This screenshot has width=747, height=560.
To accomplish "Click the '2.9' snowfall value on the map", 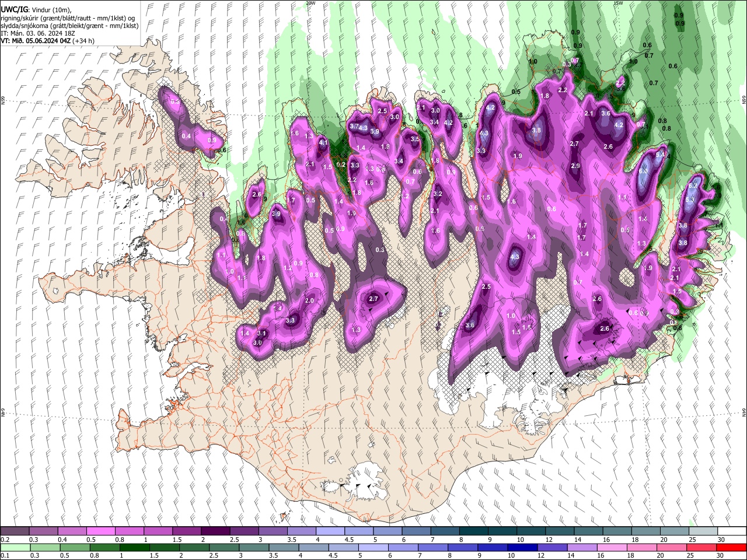I will click(x=575, y=166).
